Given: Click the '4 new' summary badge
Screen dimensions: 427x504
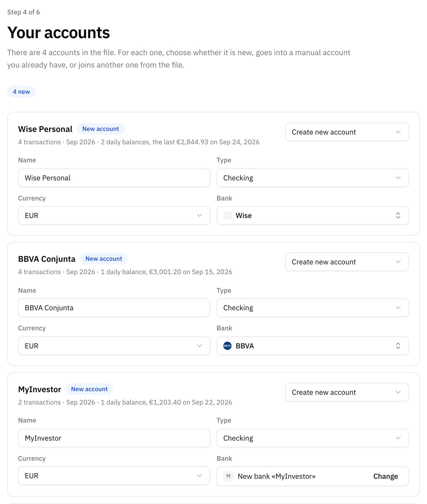Looking at the screenshot, I should pos(21,92).
